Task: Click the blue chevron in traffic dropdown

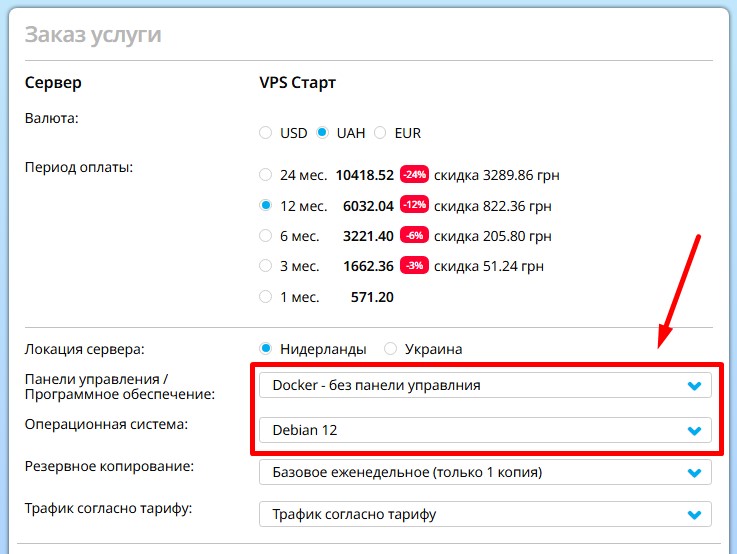Action: point(694,515)
